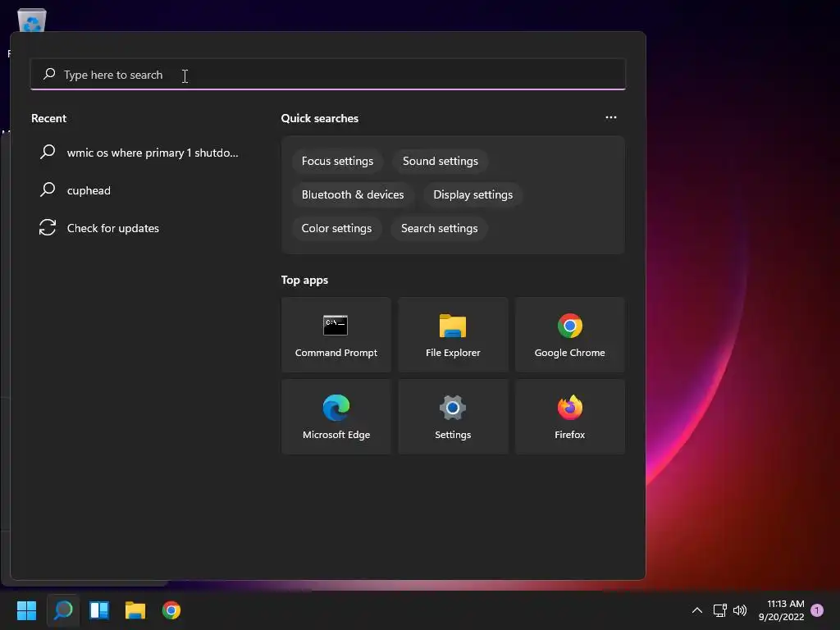Select the Recycle Bin on the desktop

click(x=32, y=21)
